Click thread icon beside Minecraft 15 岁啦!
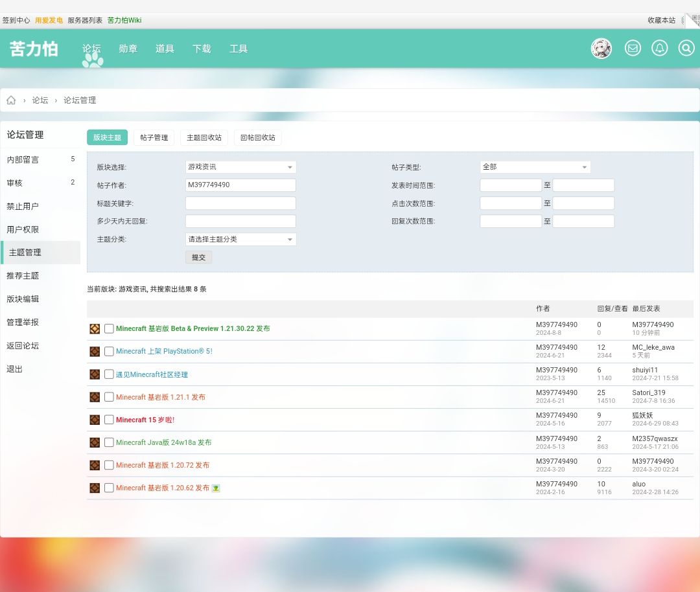Screen dimensions: 700x592 coord(95,420)
